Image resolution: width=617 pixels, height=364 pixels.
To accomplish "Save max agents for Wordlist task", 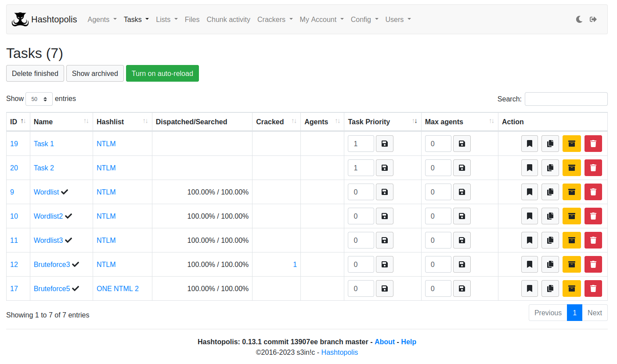I will 462,192.
